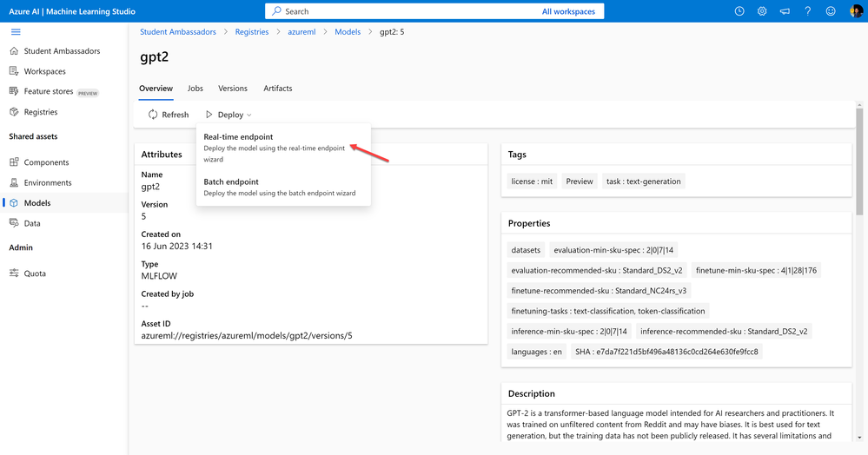Click the Asset ID azureml://registries path text

[247, 335]
